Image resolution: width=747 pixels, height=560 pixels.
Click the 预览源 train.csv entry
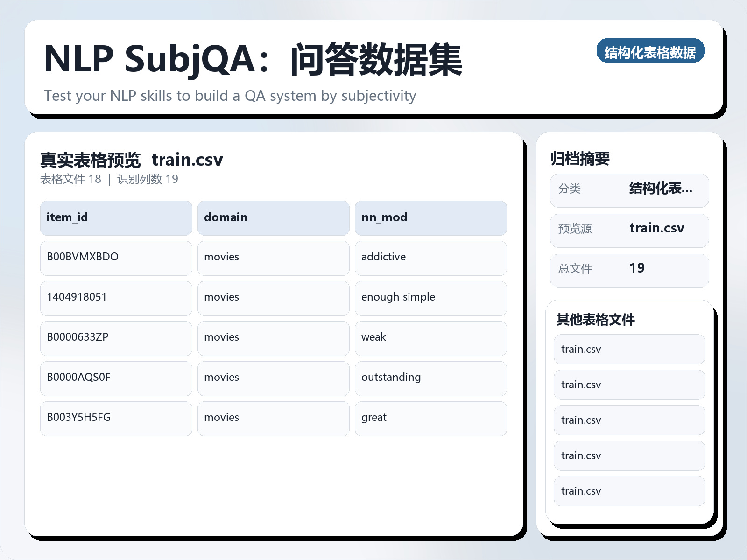pos(629,230)
